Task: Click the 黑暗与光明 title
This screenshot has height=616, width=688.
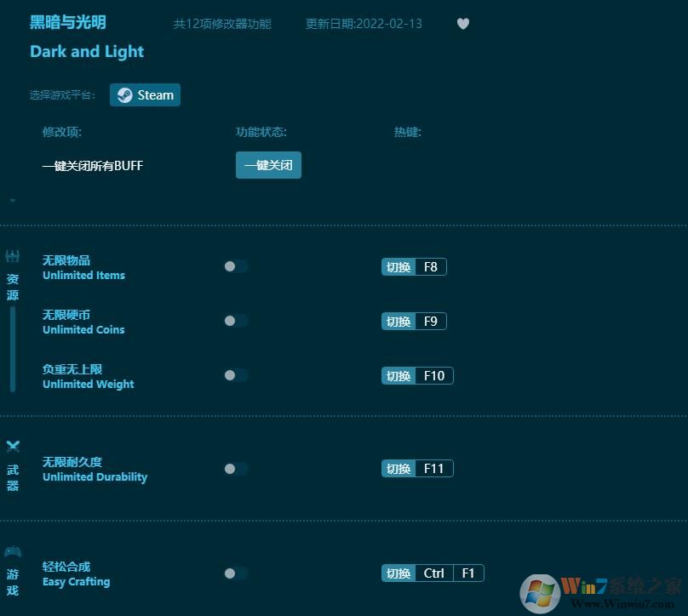Action: [x=68, y=22]
